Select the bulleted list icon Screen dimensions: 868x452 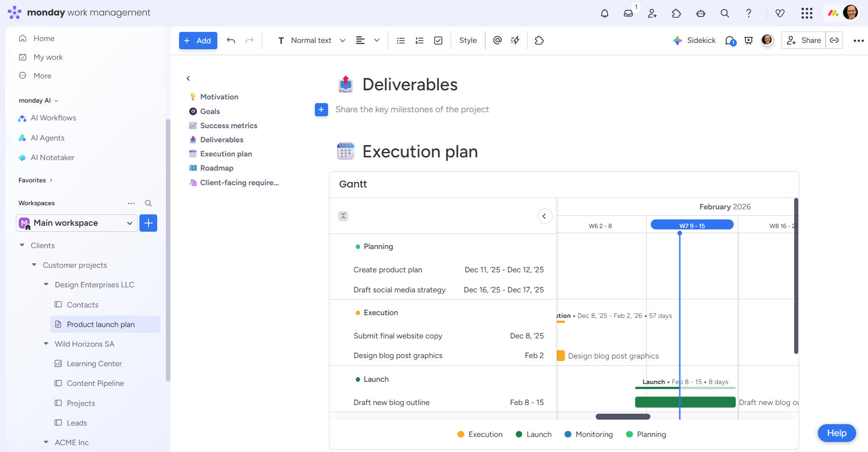click(x=400, y=40)
